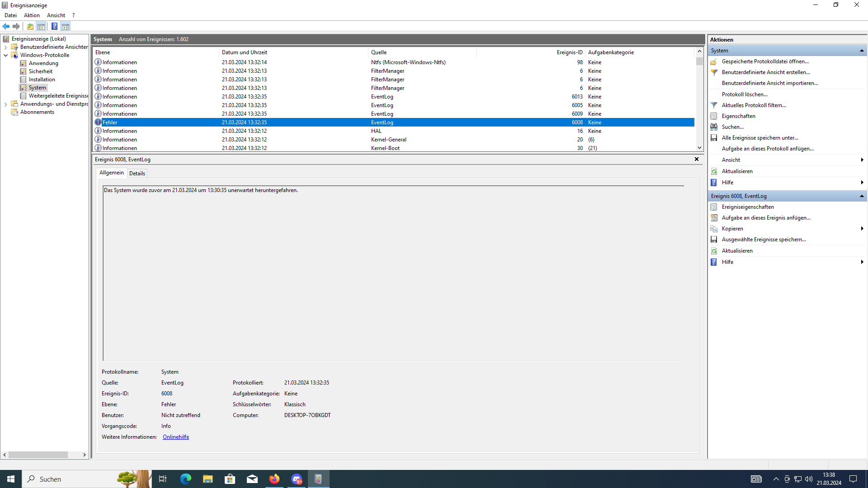Open Firefox from the taskbar

(x=274, y=479)
